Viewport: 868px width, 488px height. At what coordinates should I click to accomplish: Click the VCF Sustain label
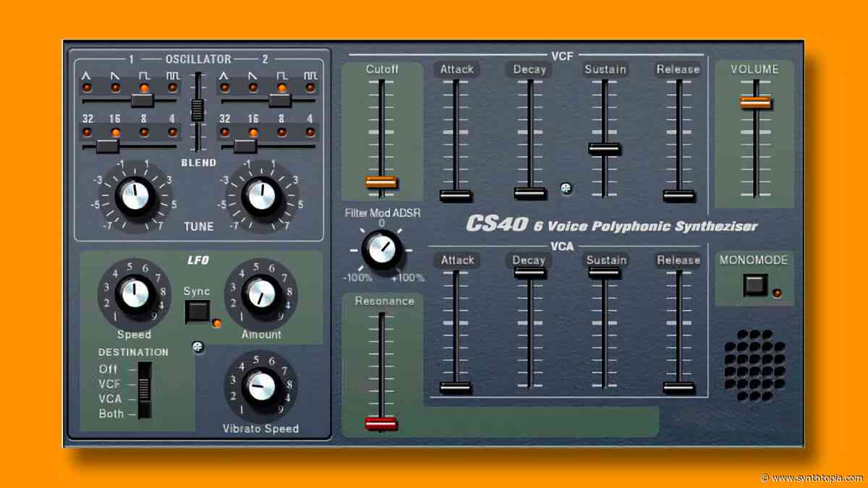click(605, 69)
